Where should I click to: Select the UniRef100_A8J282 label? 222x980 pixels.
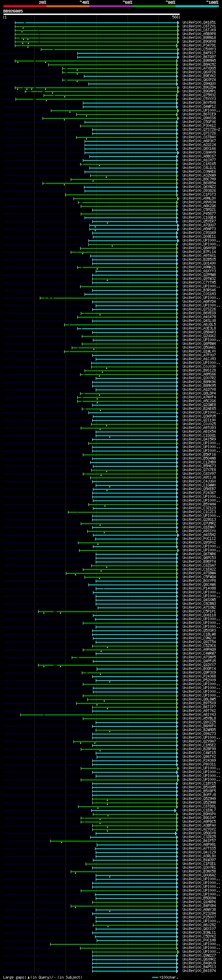pos(199,924)
